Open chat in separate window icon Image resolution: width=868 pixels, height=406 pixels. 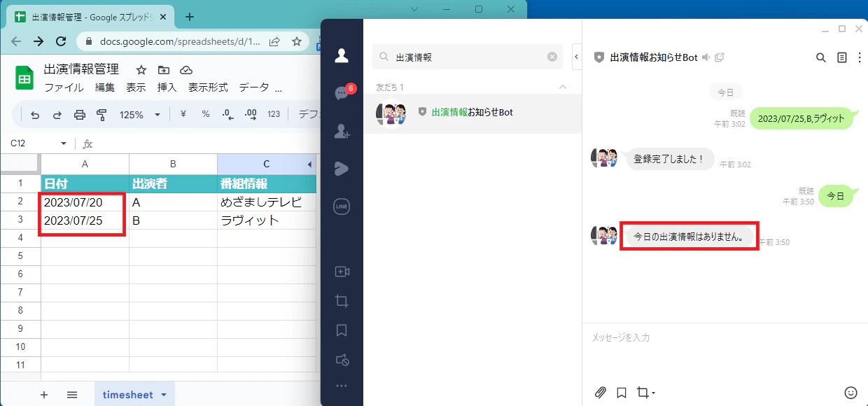pos(720,57)
